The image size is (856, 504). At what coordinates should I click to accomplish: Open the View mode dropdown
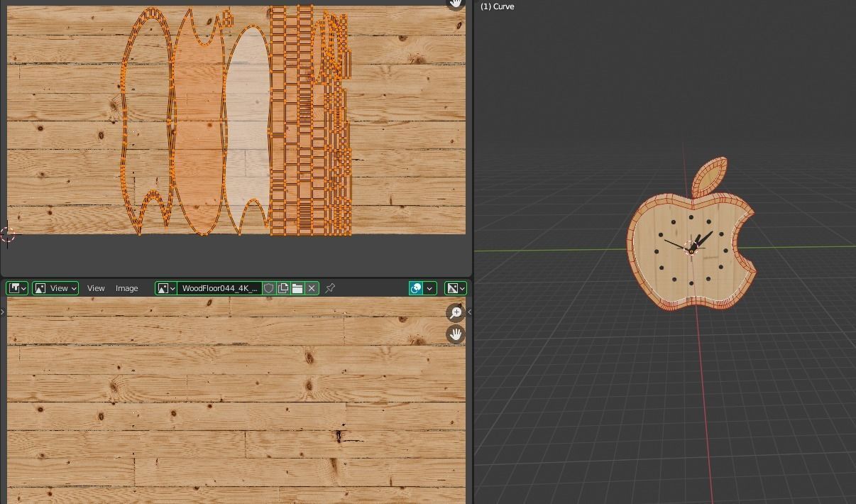point(55,288)
